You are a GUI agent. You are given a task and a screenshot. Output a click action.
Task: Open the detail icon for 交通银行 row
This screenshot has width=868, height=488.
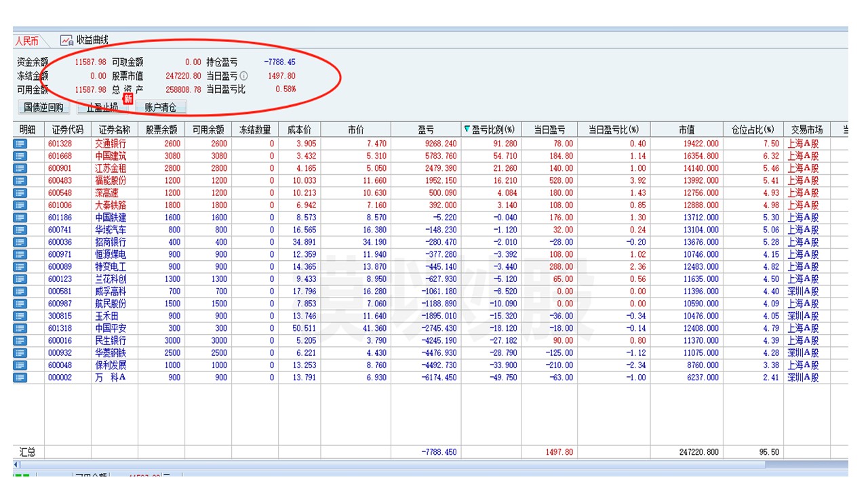20,144
